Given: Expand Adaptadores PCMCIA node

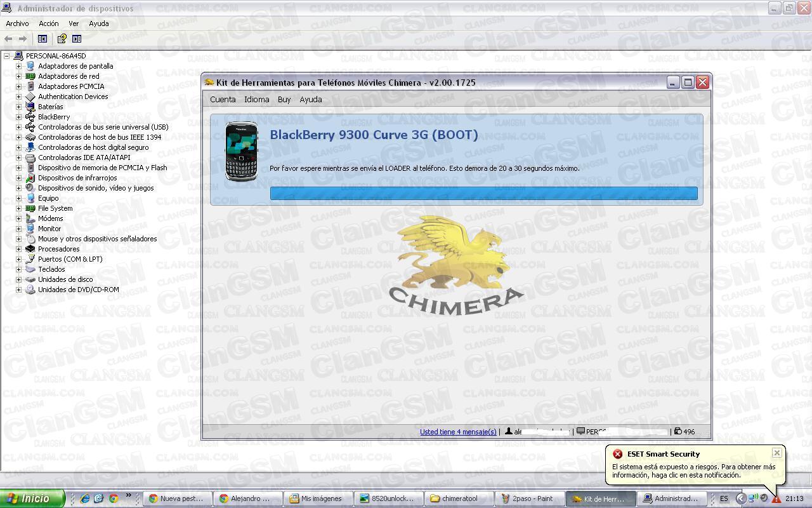Looking at the screenshot, I should [x=18, y=86].
